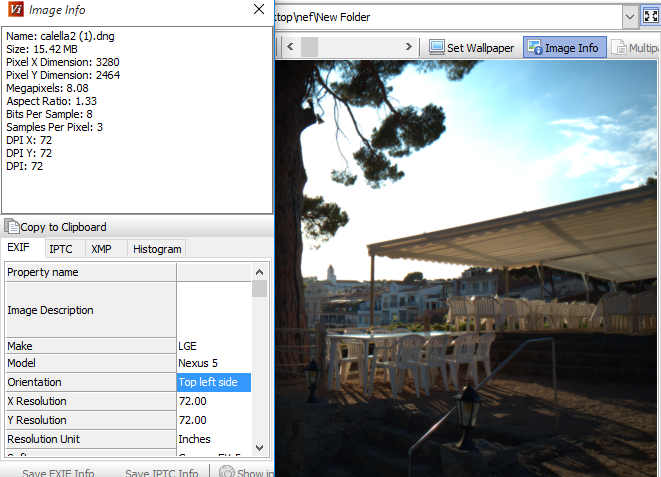Click the Size: 15.42 MB line

[42, 49]
